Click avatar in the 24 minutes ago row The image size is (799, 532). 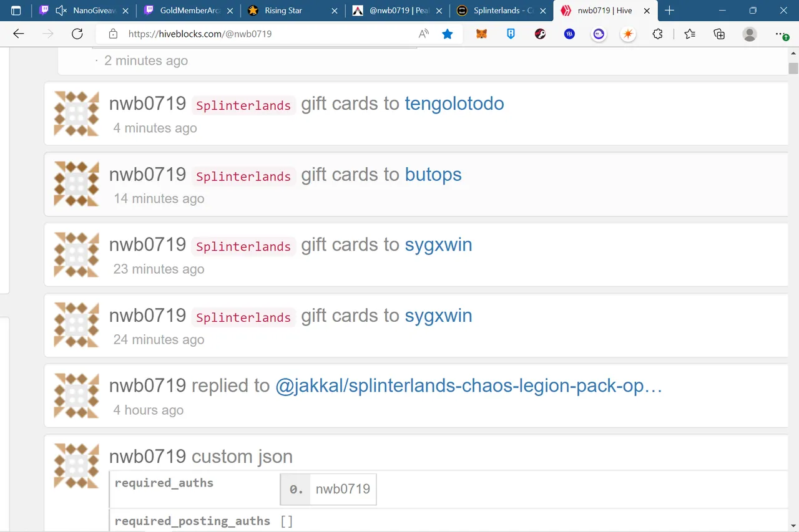point(76,325)
